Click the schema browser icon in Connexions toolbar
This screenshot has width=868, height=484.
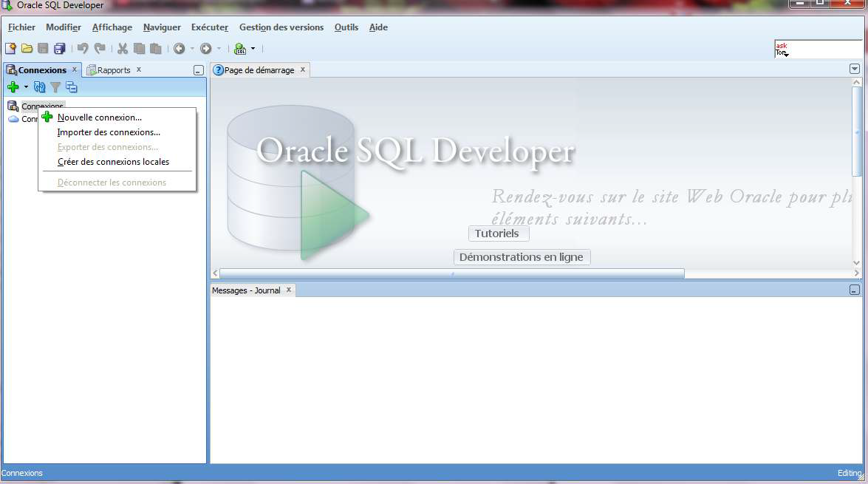[72, 87]
